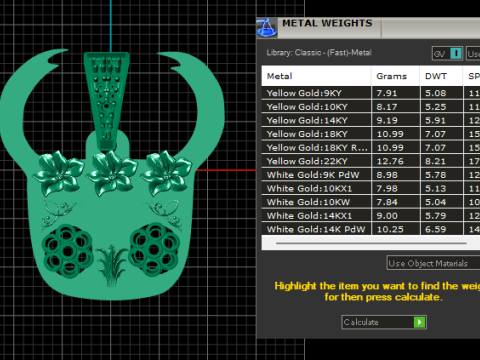Toggle the GV switch in Metal Weights
Viewport: 480px width, 360px height.
[x=447, y=54]
